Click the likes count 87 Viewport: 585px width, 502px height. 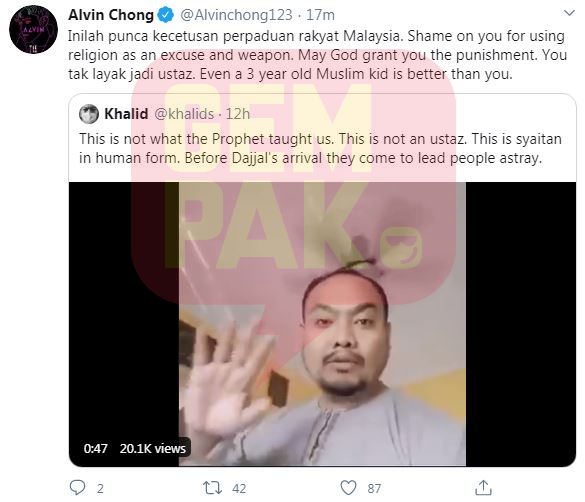[374, 488]
